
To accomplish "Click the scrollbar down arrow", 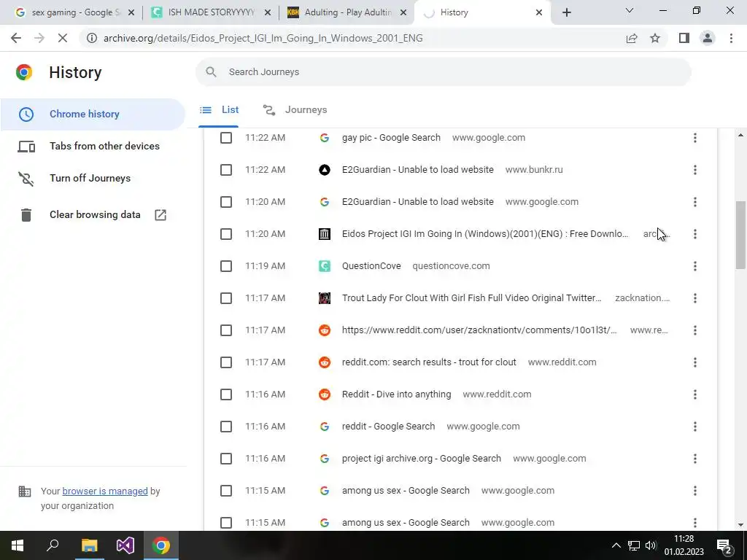I will coord(740,525).
